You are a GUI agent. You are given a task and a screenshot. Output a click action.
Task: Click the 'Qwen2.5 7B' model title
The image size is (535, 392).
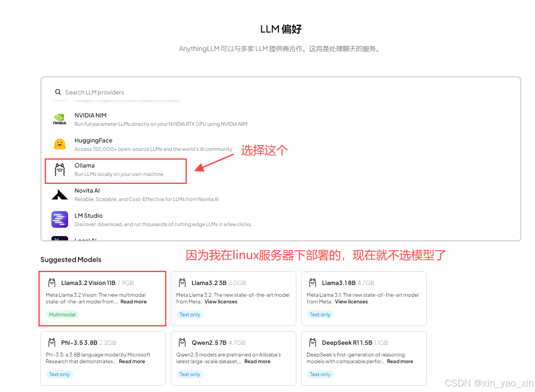[x=209, y=343]
